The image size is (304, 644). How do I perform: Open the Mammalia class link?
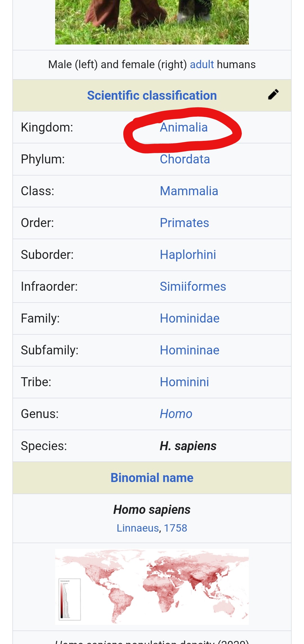[x=189, y=191]
